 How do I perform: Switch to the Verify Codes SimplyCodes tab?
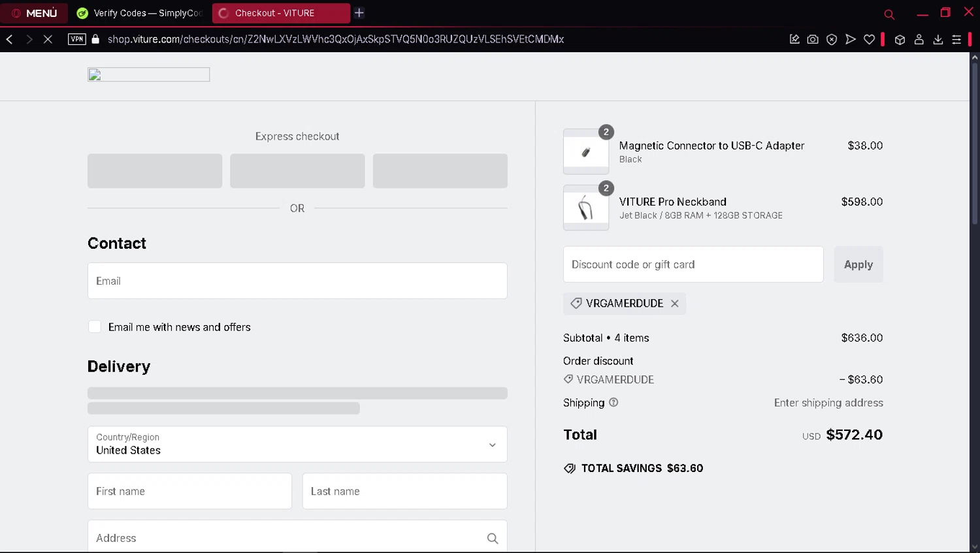140,13
